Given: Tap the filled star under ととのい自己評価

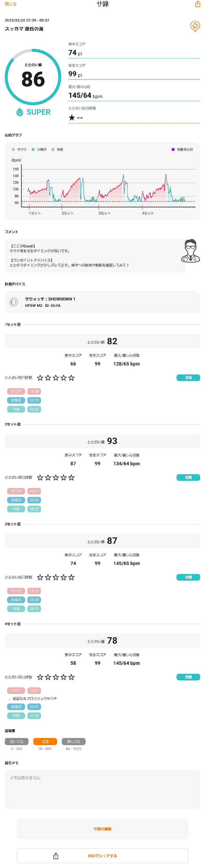Looking at the screenshot, I should pos(71,118).
